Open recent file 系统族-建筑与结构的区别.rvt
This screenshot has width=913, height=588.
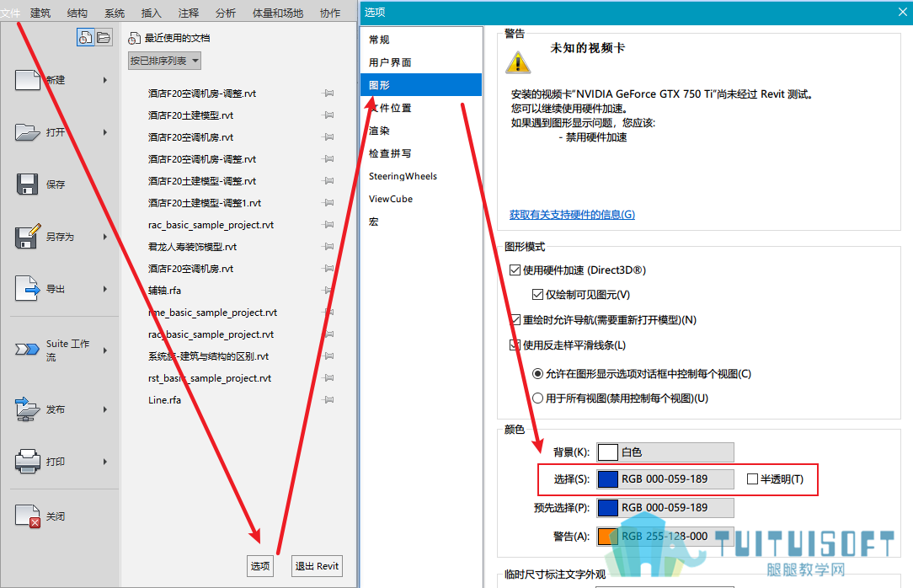[x=208, y=356]
